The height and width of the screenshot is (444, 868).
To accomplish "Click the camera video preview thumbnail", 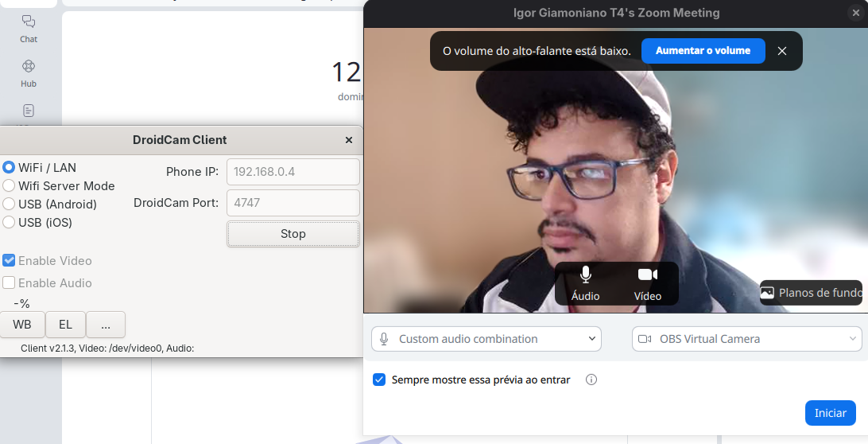I will tap(615, 170).
